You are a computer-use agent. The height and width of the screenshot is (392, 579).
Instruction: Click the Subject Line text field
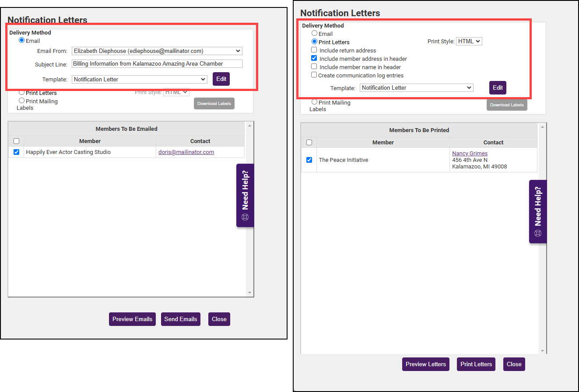[157, 64]
